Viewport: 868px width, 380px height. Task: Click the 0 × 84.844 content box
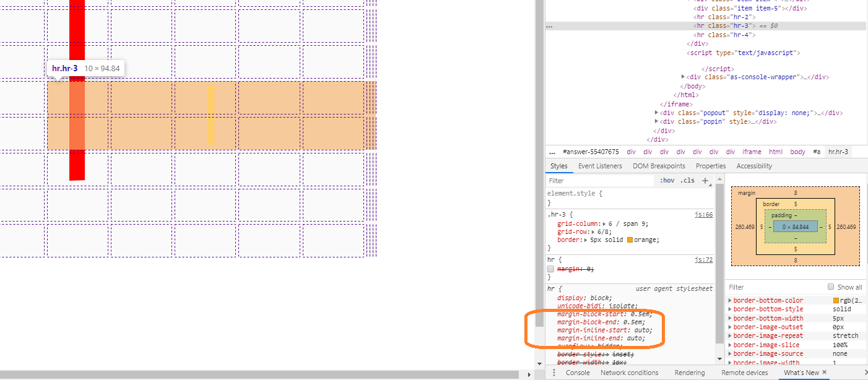796,227
